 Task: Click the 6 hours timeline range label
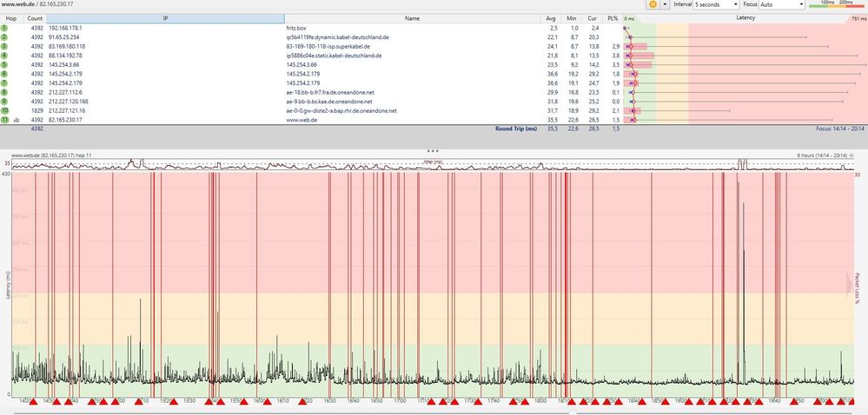pos(820,155)
